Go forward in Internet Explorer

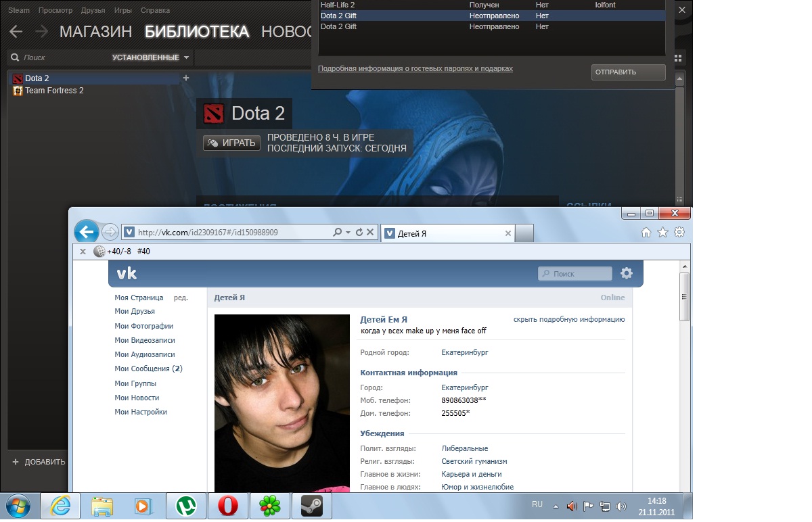point(110,232)
